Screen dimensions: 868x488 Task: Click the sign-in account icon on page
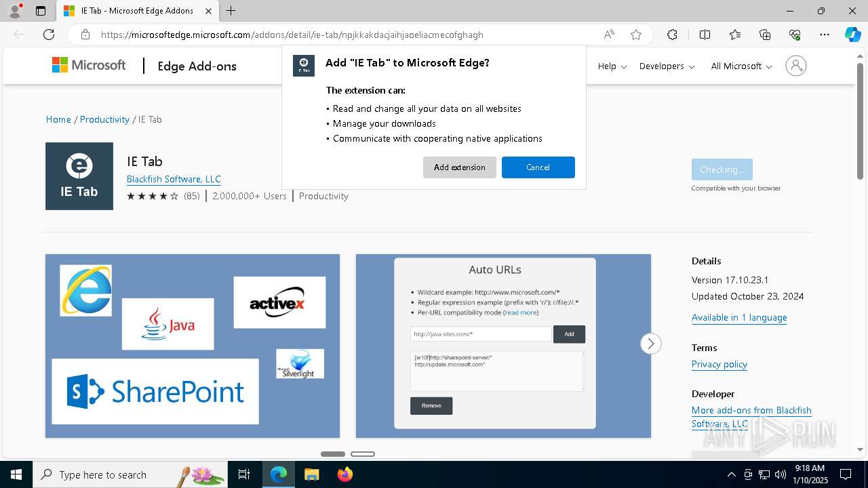[x=796, y=66]
